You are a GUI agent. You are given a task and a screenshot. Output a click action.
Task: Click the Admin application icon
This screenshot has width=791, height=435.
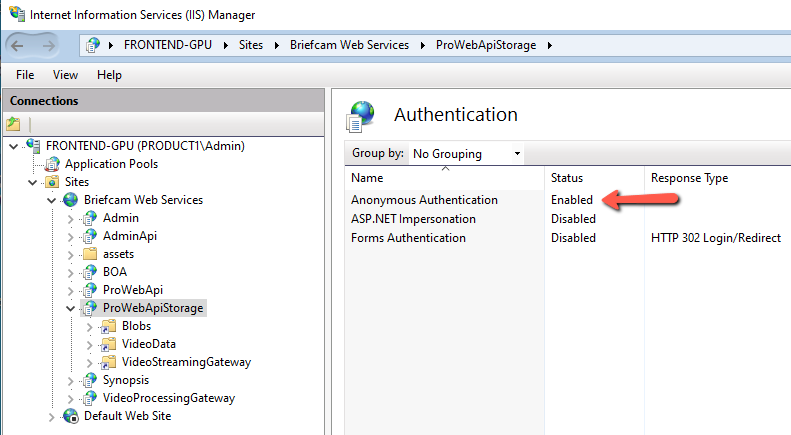90,218
